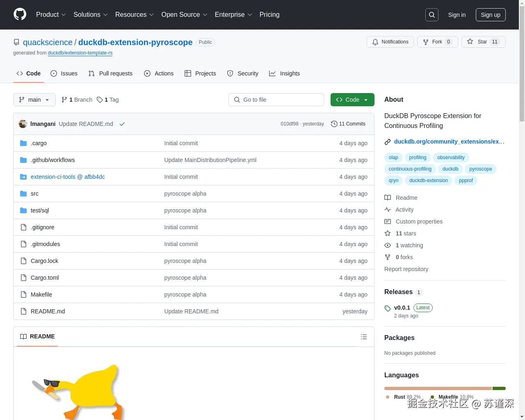Click the Readme book icon in About
This screenshot has width=525, height=420.
point(388,198)
